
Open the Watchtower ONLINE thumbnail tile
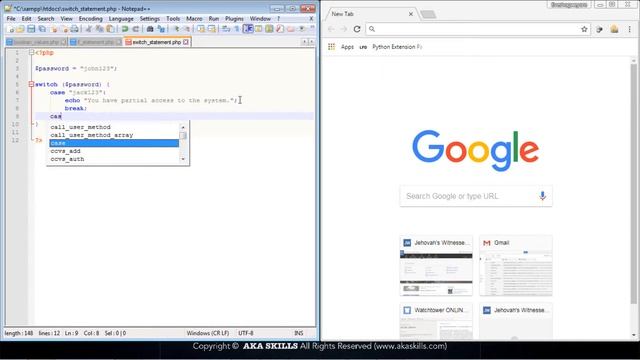click(436, 321)
